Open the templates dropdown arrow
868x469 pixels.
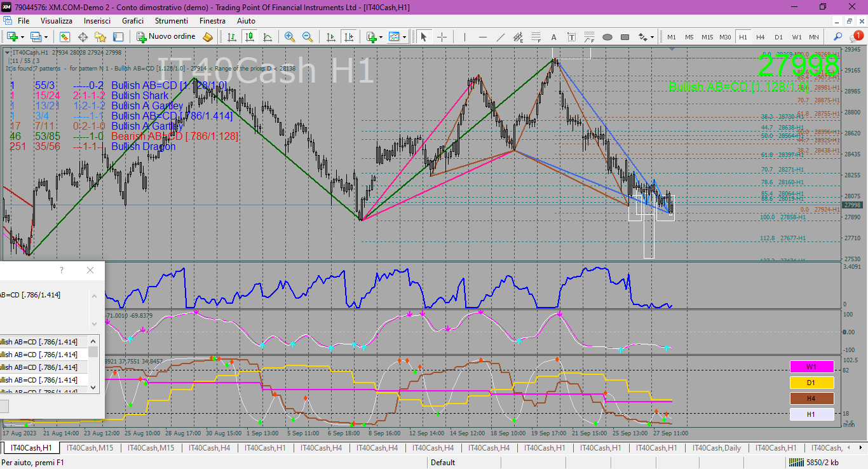point(404,37)
